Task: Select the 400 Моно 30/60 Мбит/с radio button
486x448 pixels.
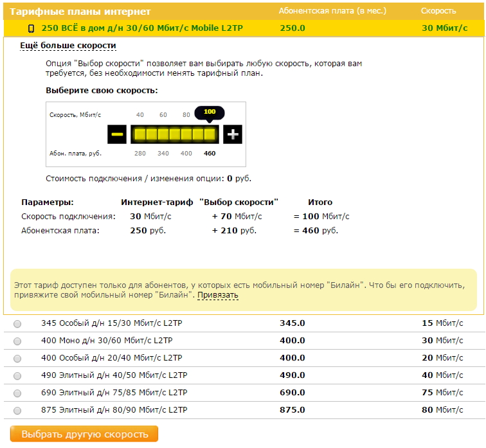Action: [x=17, y=341]
